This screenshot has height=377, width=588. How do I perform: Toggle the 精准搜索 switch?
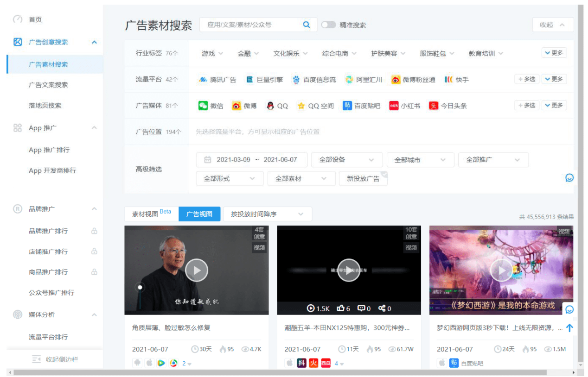[328, 25]
